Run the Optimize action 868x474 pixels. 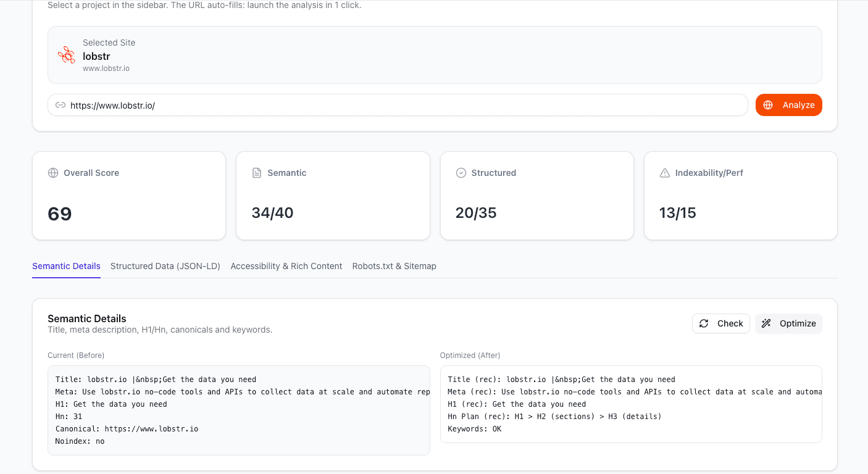pos(788,323)
